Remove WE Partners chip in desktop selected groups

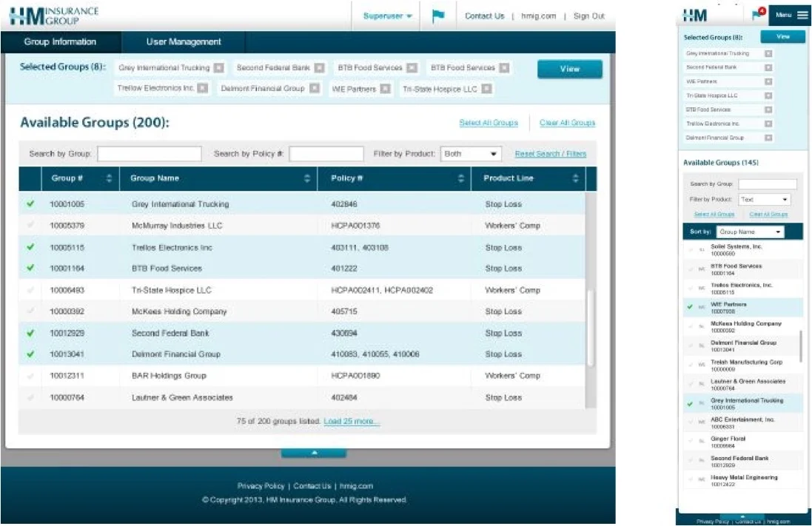[386, 89]
